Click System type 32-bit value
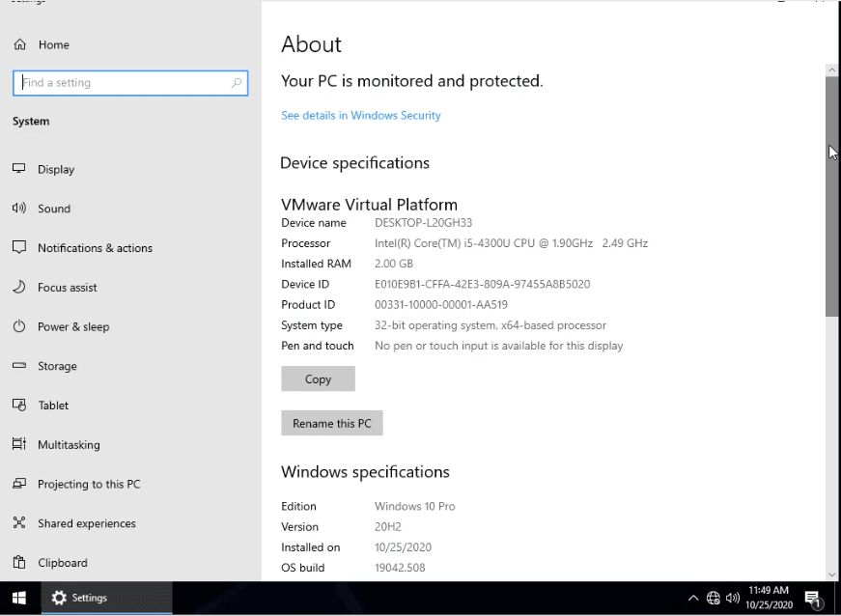The width and height of the screenshot is (841, 616). [491, 324]
